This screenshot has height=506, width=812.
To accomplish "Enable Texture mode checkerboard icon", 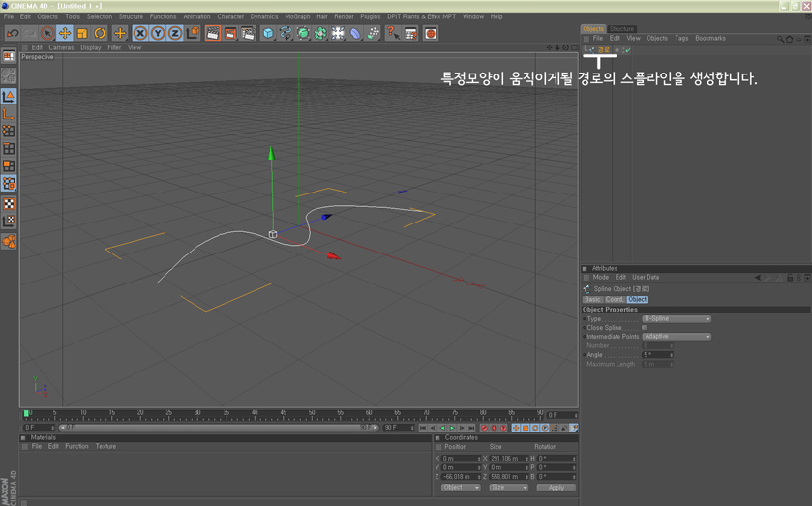I will pyautogui.click(x=9, y=203).
